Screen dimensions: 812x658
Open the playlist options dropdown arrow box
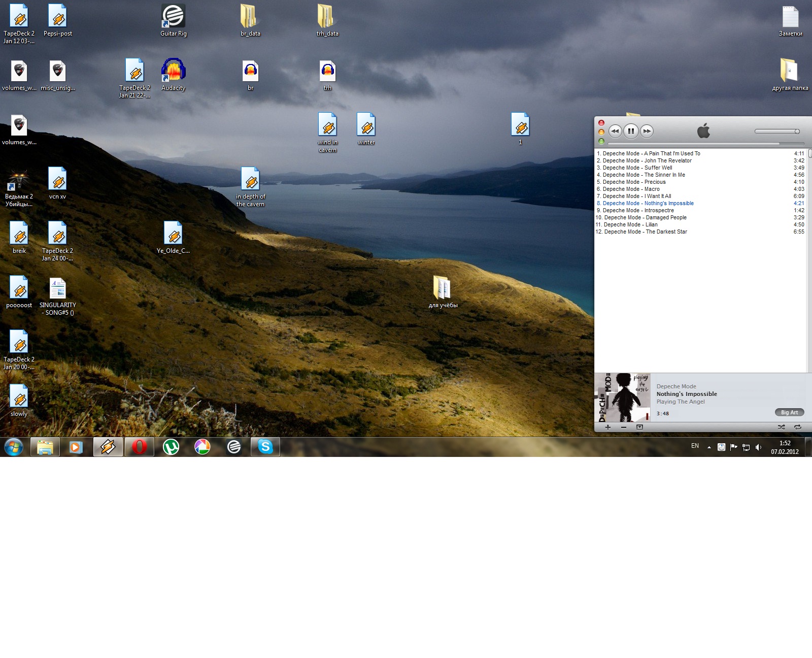click(x=639, y=427)
